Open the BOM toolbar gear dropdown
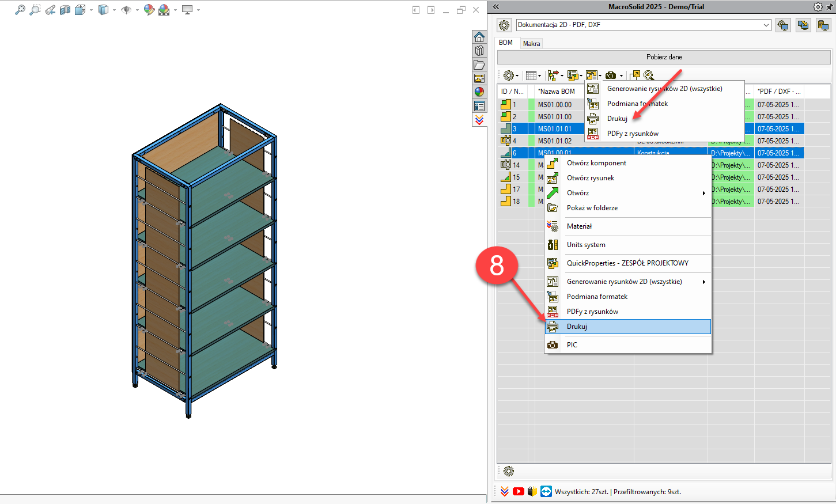The width and height of the screenshot is (836, 504). 510,75
